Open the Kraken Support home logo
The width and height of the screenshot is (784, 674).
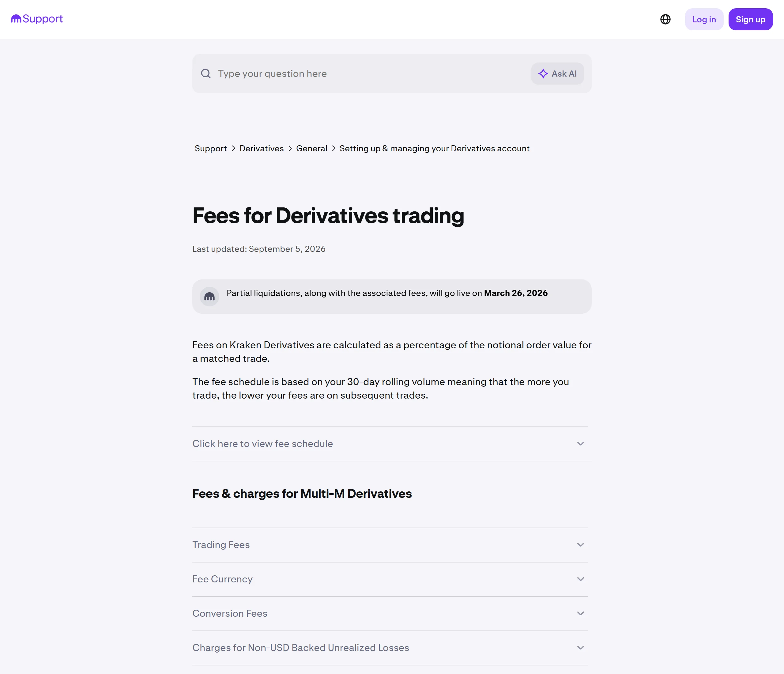tap(37, 19)
